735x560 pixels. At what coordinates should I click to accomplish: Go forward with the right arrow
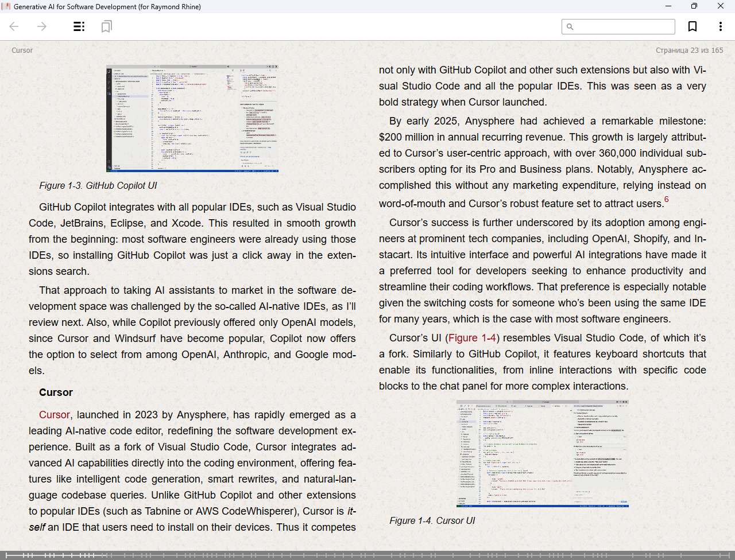pos(42,26)
